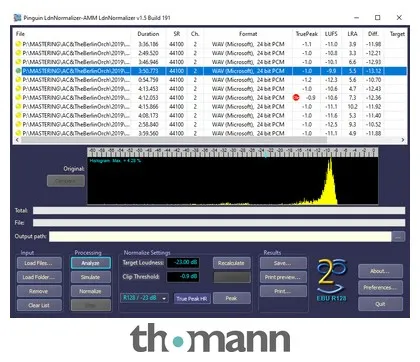
Task: Edit the Clip Threshold value field
Action: 183,276
